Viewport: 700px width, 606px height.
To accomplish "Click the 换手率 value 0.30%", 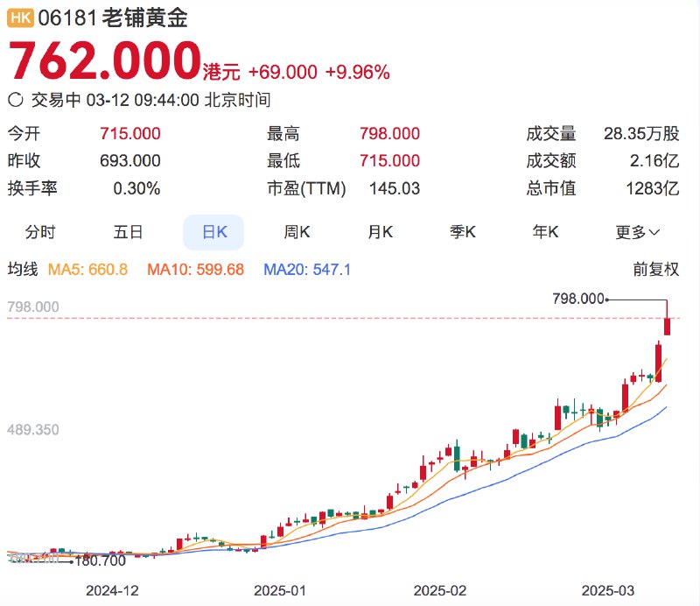I will point(136,188).
